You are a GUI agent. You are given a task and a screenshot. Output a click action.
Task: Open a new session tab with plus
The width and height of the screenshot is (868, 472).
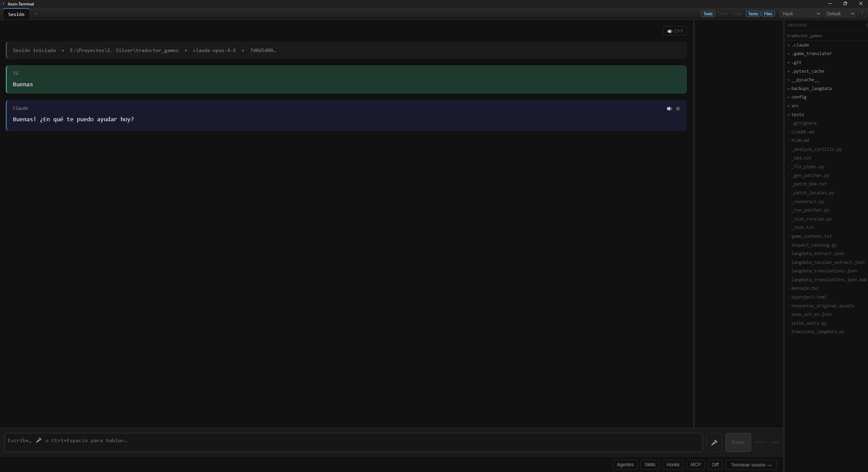[x=36, y=14]
